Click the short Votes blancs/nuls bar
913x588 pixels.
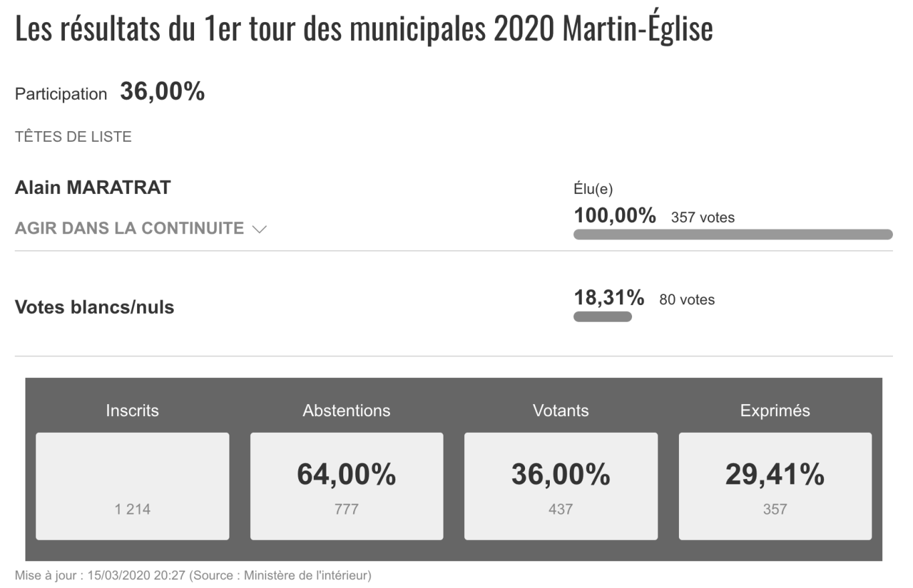(x=602, y=316)
